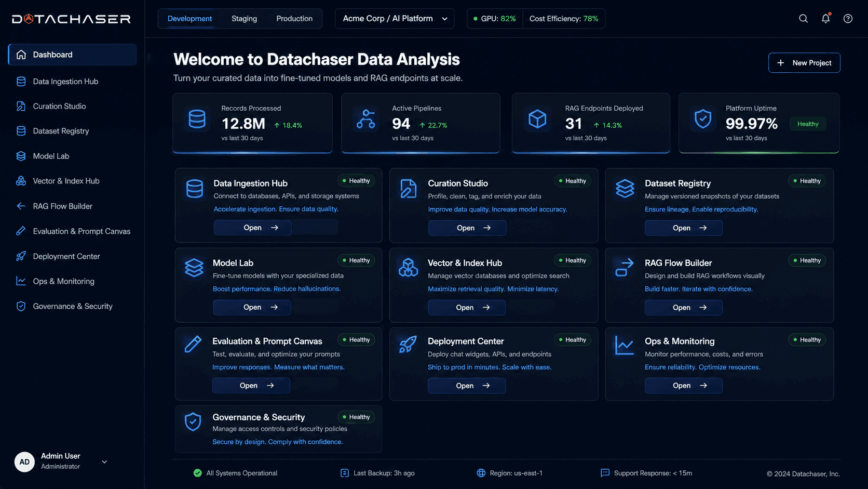Click the All Systems Operational green check icon

198,473
